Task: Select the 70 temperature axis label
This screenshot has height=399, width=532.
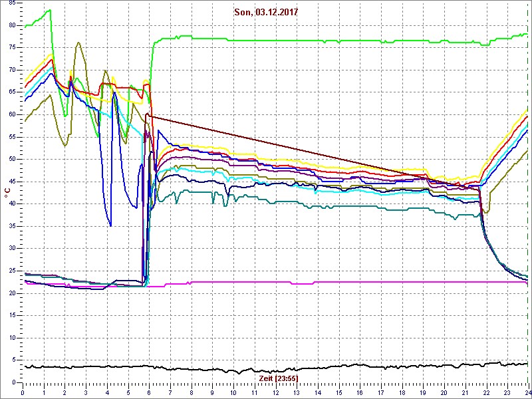Action: [12, 70]
